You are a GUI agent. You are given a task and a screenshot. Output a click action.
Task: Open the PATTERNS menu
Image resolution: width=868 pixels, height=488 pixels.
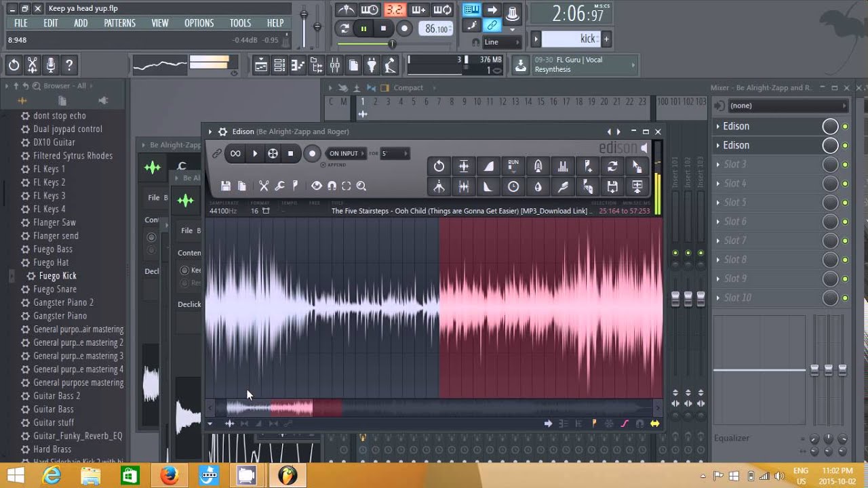[119, 23]
